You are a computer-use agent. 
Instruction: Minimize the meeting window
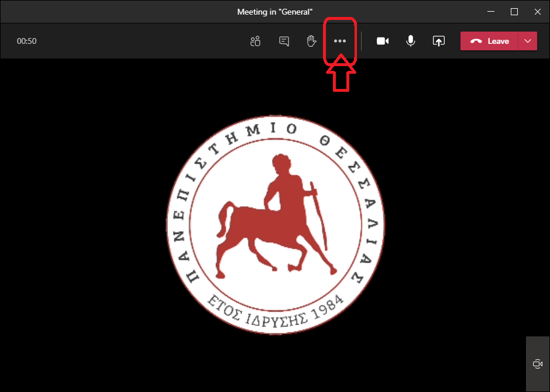click(490, 12)
